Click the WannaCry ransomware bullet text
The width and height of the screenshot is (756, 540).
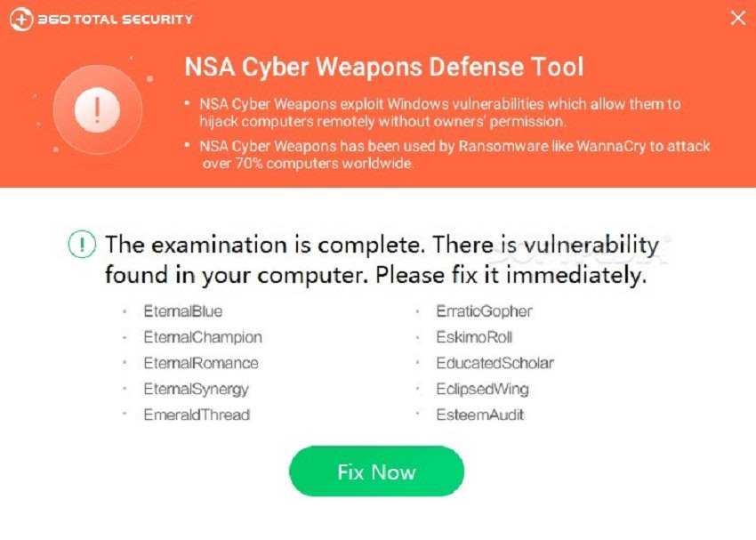tap(454, 154)
